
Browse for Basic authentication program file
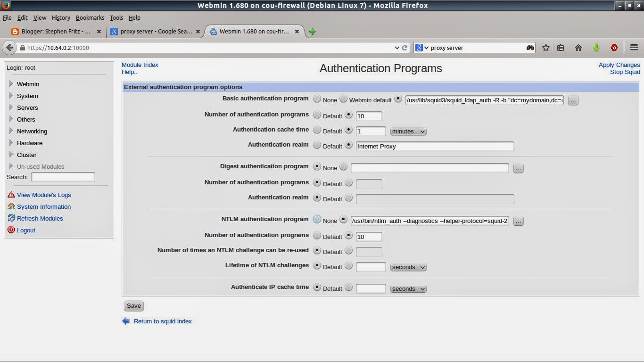tap(573, 100)
